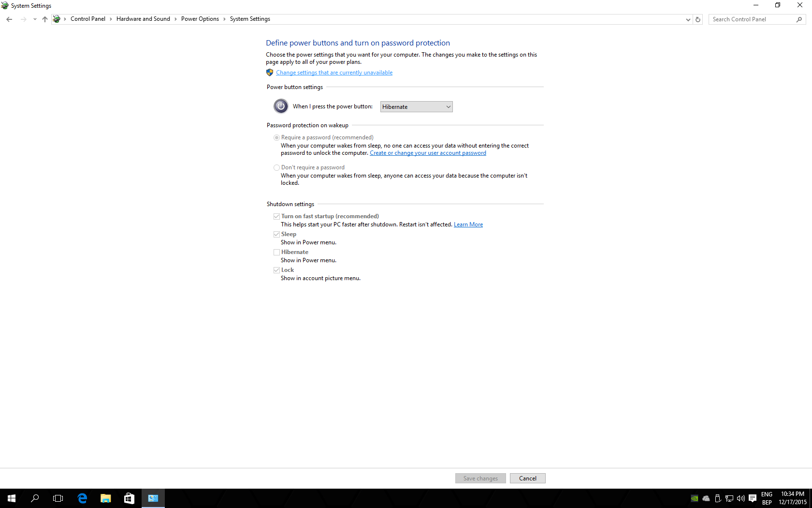This screenshot has height=508, width=812.
Task: Open the network tray icon
Action: point(729,498)
